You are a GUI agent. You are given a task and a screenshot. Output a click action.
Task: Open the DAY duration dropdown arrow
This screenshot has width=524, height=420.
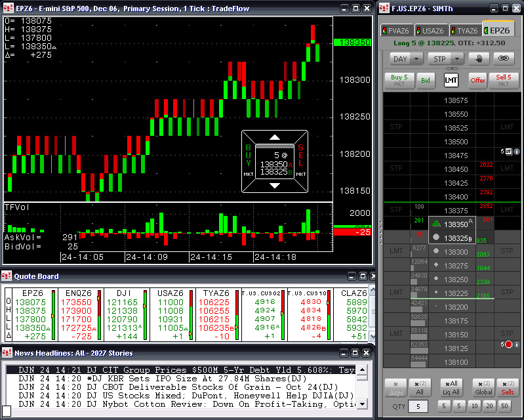(416, 59)
